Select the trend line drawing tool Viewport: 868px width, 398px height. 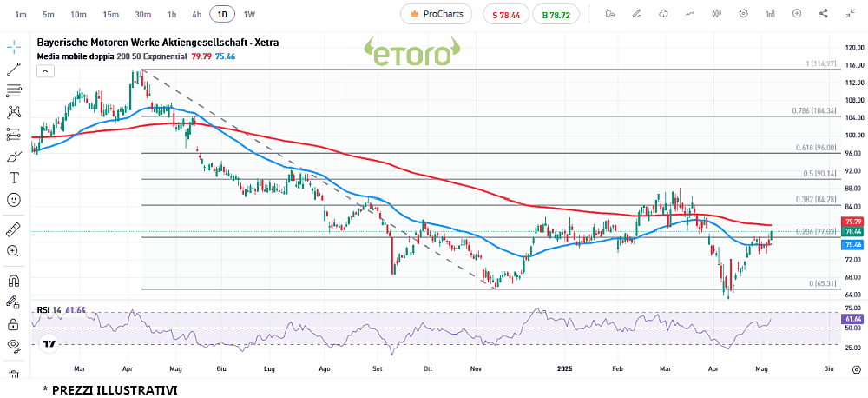tap(14, 69)
